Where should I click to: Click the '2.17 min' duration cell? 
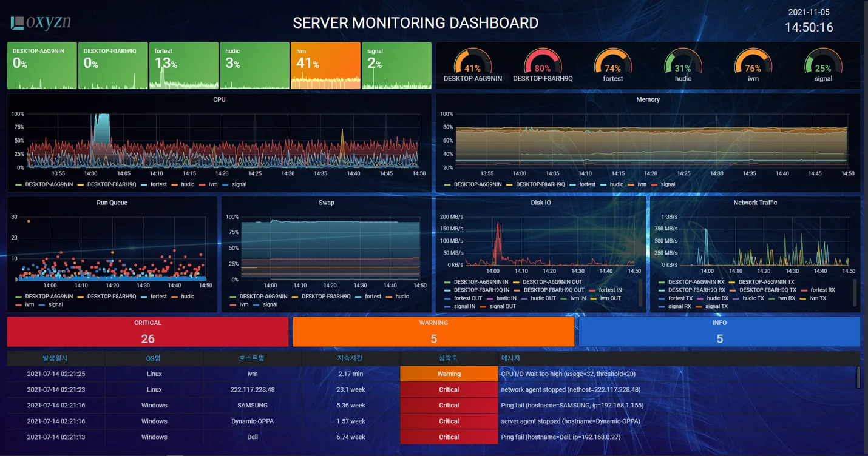(x=351, y=374)
